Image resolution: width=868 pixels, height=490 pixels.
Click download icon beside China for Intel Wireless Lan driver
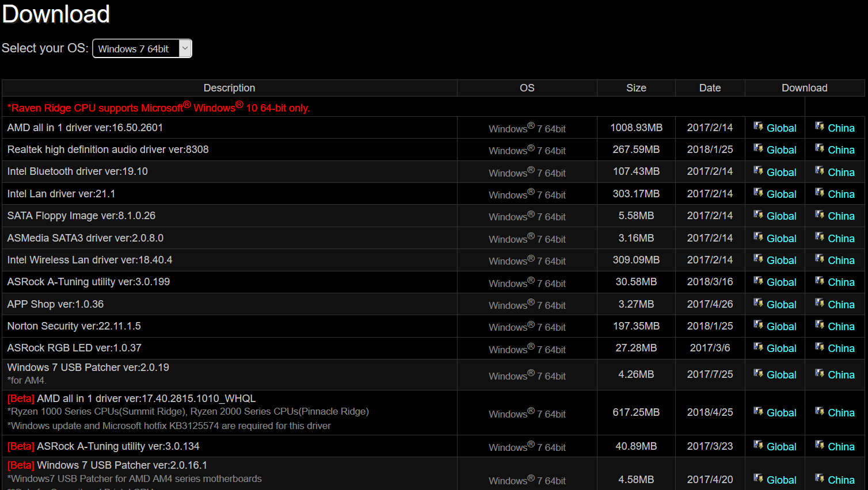point(820,259)
